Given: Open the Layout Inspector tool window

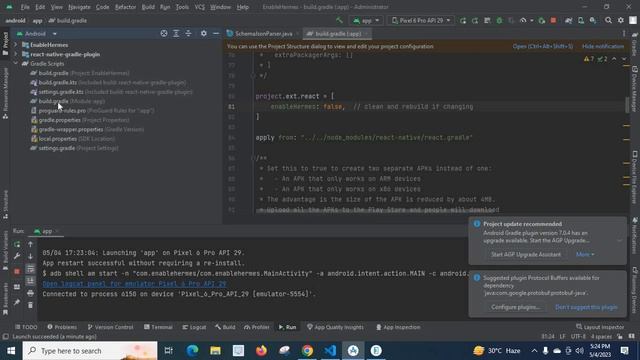Looking at the screenshot, I should point(600,327).
